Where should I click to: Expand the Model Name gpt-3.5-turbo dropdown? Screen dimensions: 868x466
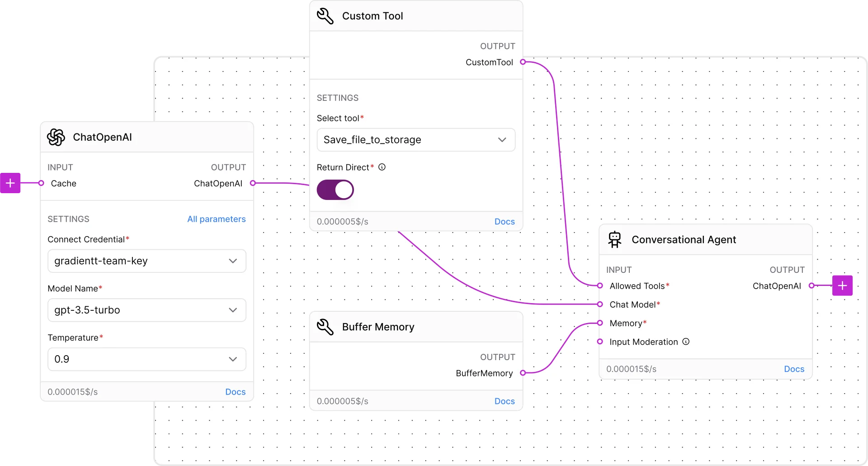146,310
